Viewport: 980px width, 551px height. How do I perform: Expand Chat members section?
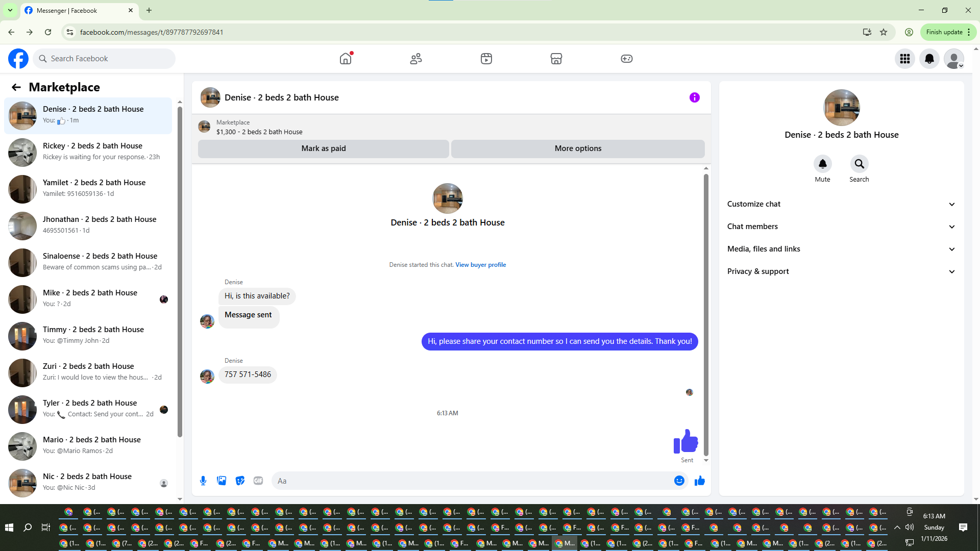(x=841, y=227)
